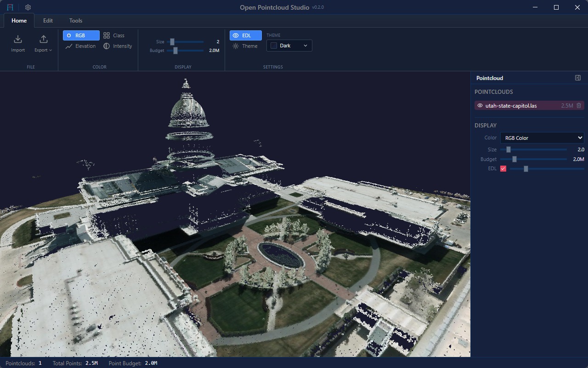Open the settings gear in the title bar
The image size is (588, 368).
tap(28, 7)
